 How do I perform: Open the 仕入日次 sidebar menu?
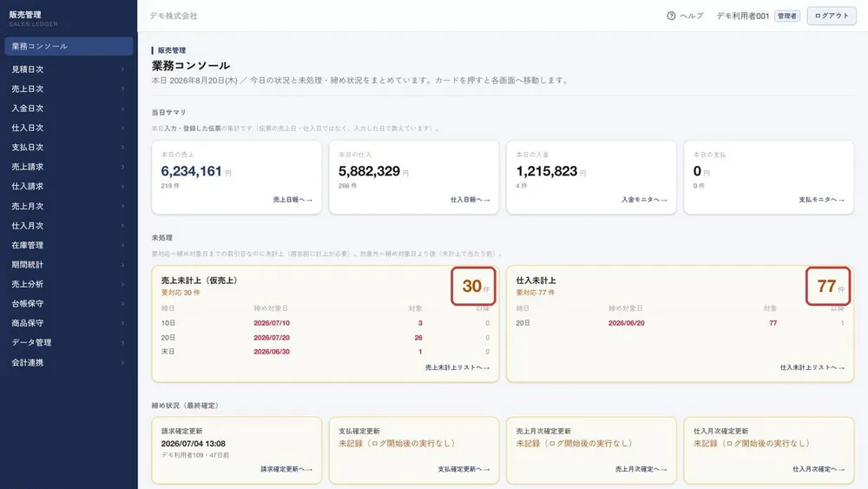[x=69, y=128]
